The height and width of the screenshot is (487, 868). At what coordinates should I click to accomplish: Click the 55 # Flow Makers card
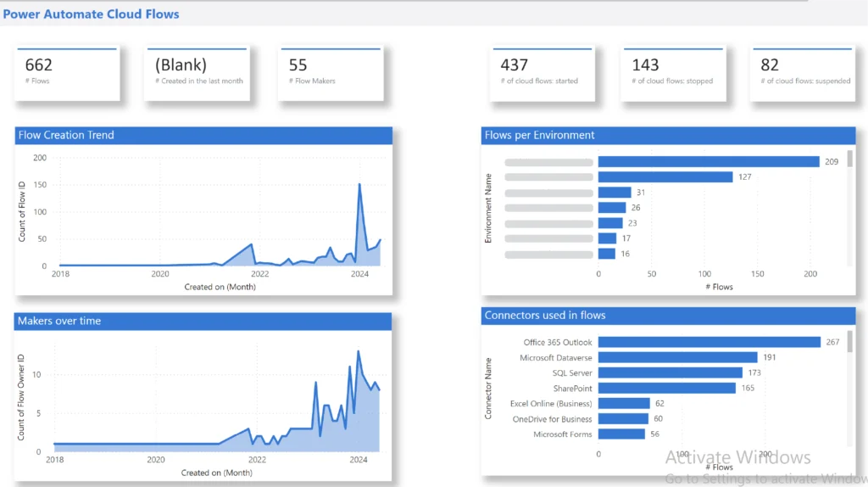point(331,74)
